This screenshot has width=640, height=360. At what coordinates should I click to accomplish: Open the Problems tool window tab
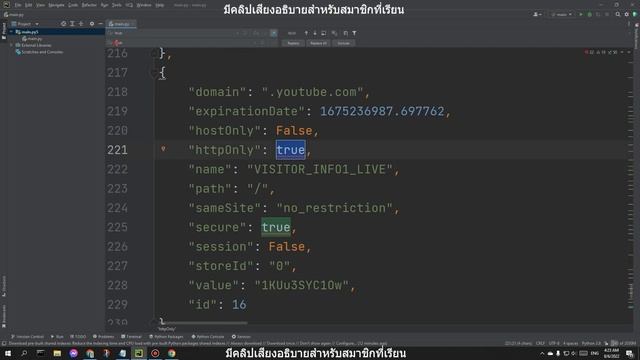pos(103,337)
